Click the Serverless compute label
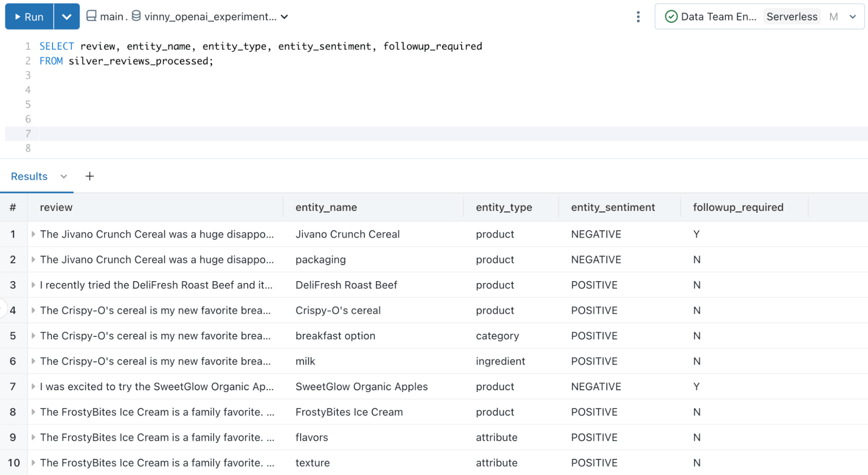Viewport: 868px width, 475px height. [792, 17]
